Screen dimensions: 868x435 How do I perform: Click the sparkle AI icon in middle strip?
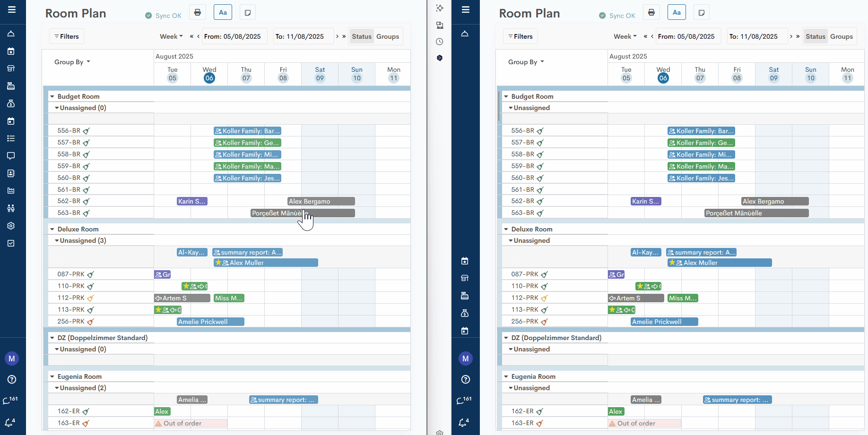[440, 8]
